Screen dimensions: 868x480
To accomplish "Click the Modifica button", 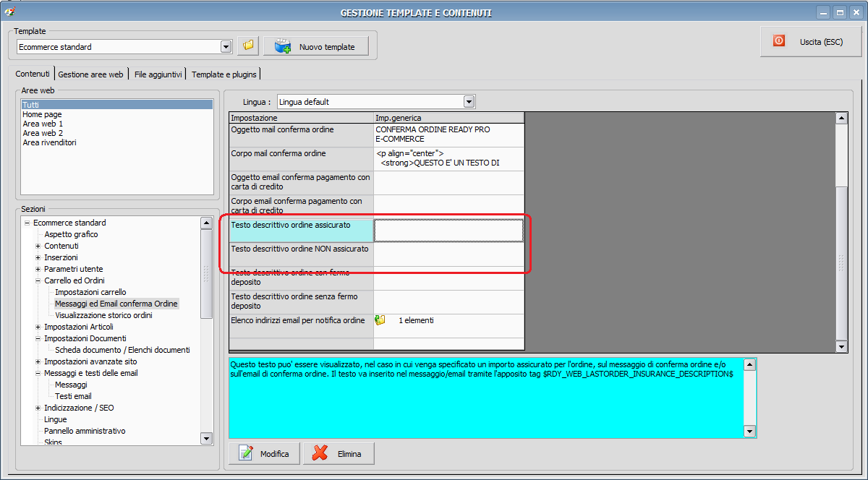I will tap(265, 453).
